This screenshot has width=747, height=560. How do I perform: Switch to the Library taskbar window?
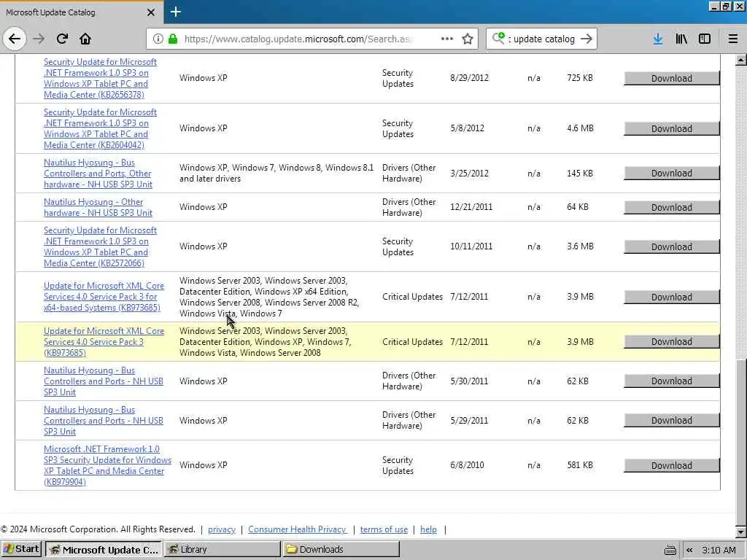tap(222, 549)
